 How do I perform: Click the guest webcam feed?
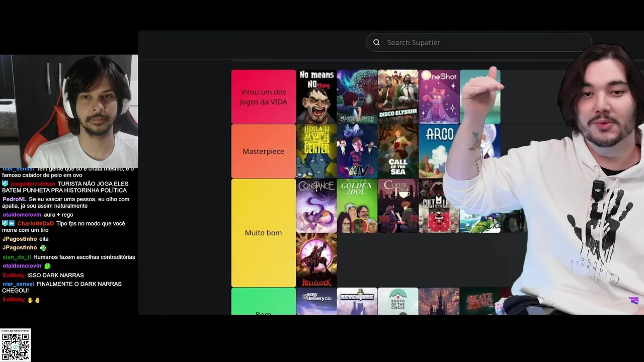(69, 111)
